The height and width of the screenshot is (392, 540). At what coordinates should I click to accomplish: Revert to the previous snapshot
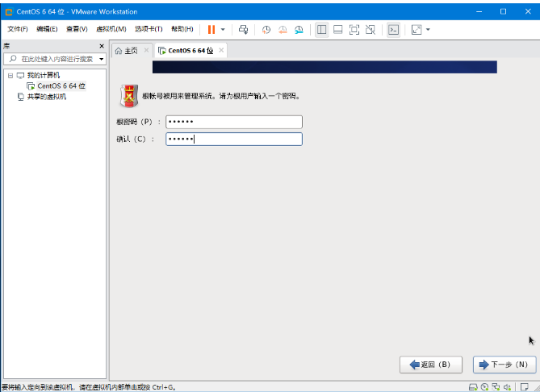pos(283,30)
